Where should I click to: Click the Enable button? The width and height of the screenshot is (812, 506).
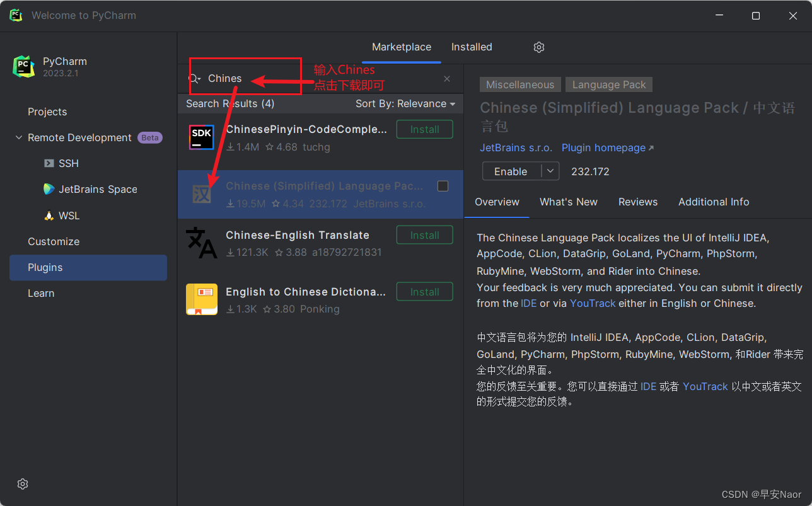click(511, 171)
